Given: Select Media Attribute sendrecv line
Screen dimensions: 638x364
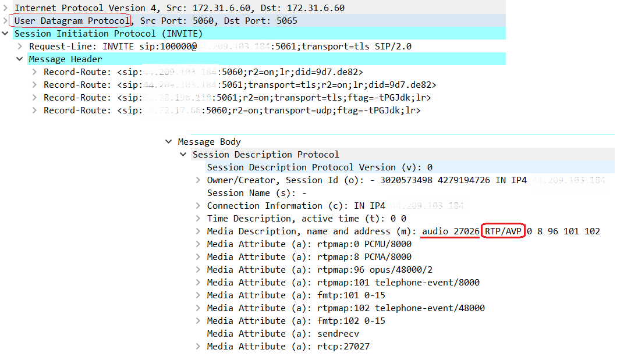Looking at the screenshot, I should coord(283,334).
